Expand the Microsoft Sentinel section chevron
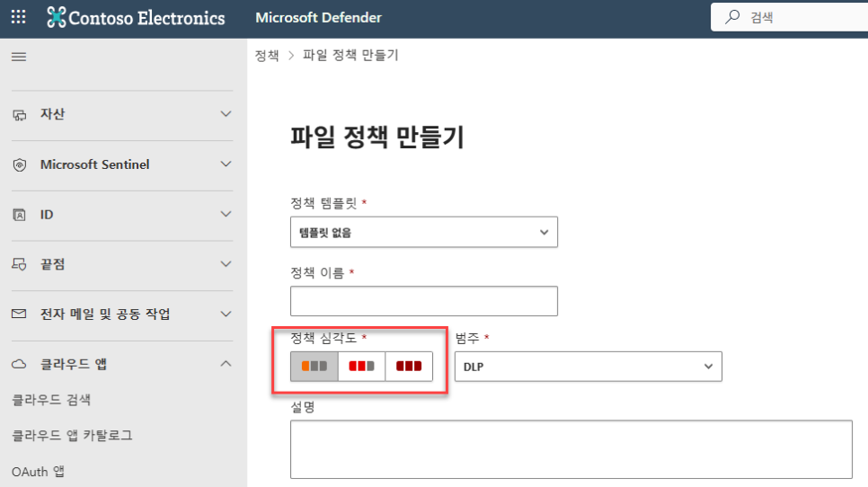The height and width of the screenshot is (487, 868). coord(226,164)
